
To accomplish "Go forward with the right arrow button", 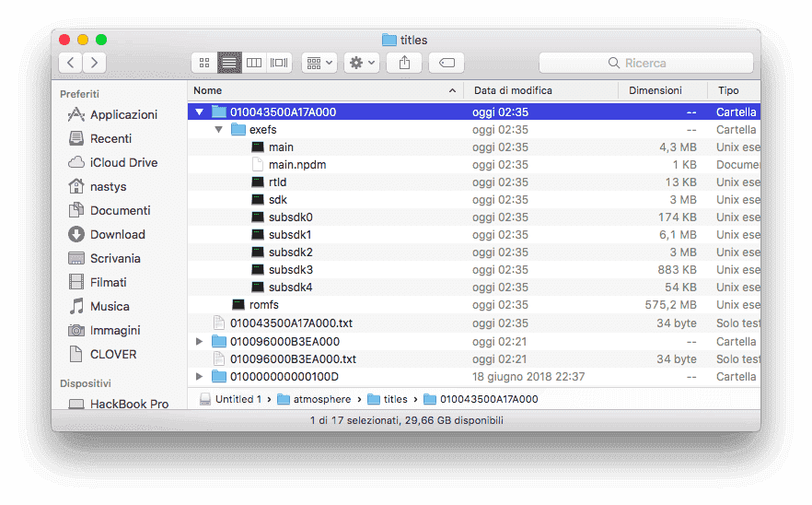I will (x=94, y=63).
